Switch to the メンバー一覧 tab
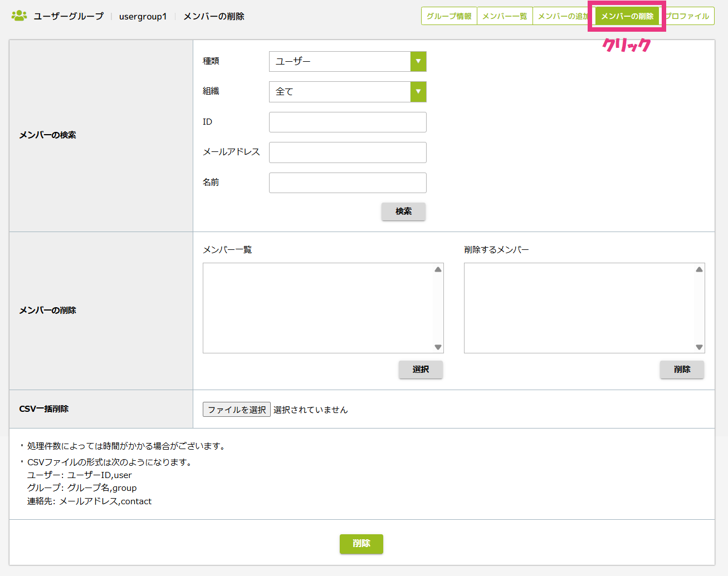The height and width of the screenshot is (576, 728). pyautogui.click(x=505, y=16)
